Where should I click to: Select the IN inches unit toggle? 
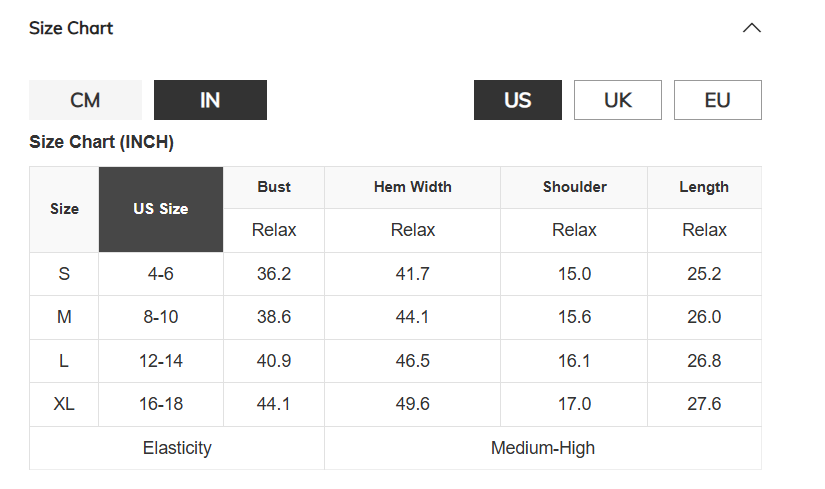[x=210, y=100]
